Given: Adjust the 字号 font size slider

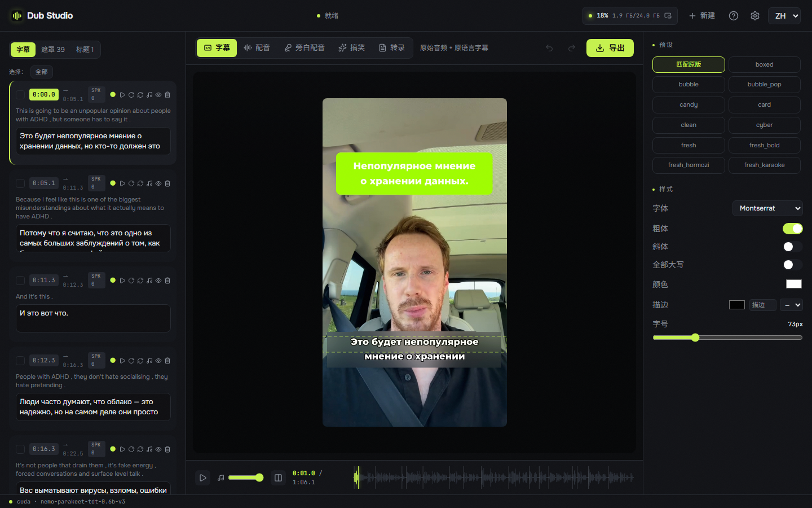Looking at the screenshot, I should click(727, 338).
